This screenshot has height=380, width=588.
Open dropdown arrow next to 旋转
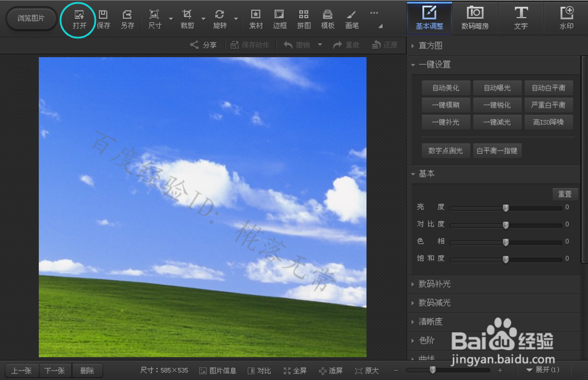236,19
